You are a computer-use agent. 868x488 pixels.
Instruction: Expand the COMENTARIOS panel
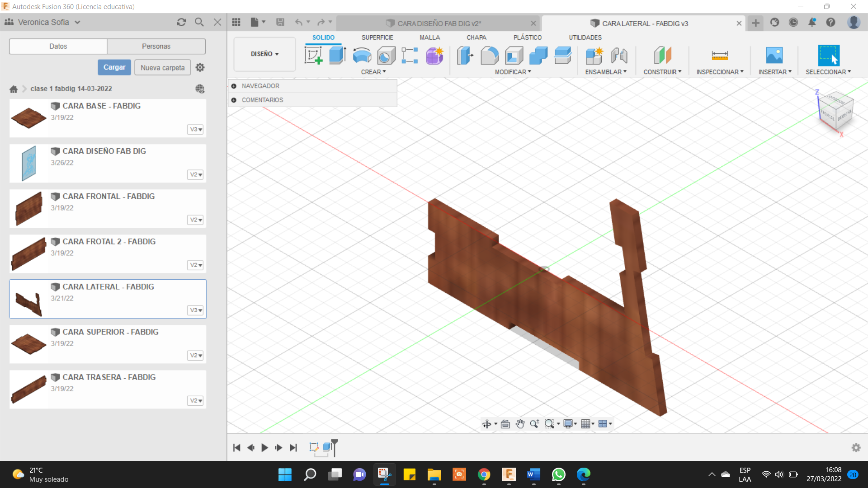point(234,100)
